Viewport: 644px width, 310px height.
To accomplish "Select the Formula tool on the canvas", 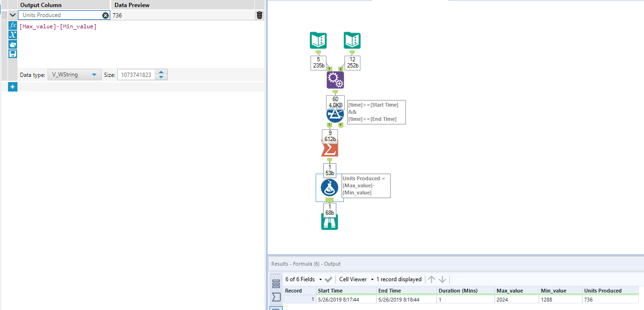I will pyautogui.click(x=329, y=187).
